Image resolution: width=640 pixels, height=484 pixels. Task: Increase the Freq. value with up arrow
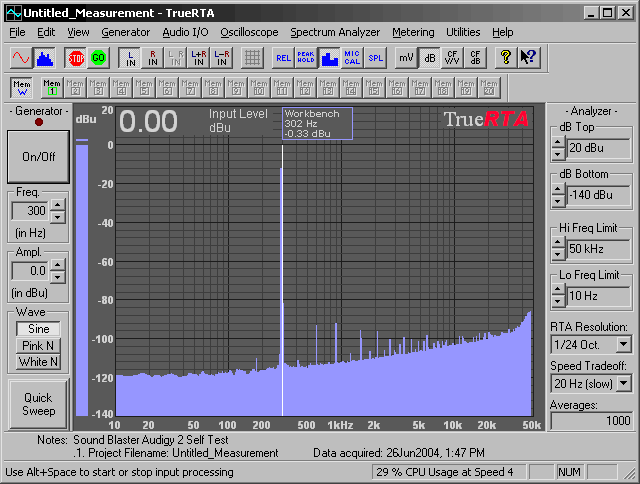(x=58, y=205)
